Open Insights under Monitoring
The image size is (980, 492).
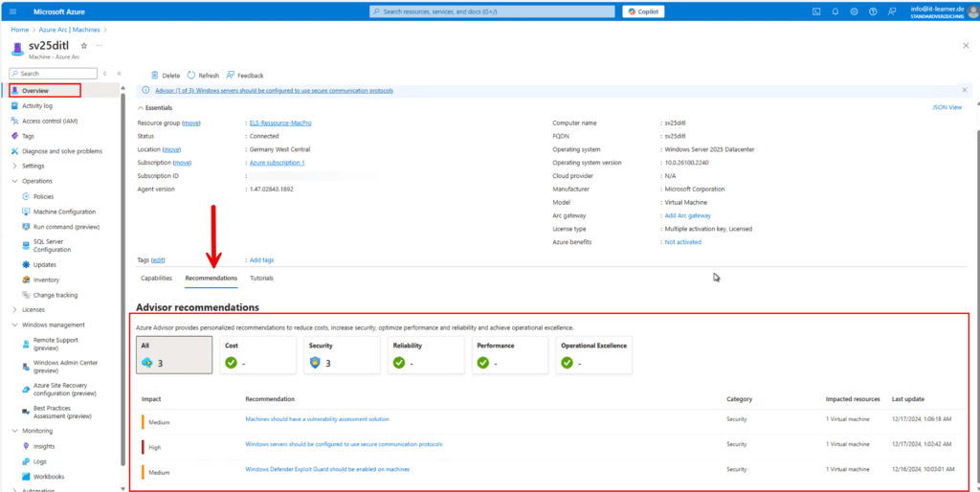[x=44, y=446]
